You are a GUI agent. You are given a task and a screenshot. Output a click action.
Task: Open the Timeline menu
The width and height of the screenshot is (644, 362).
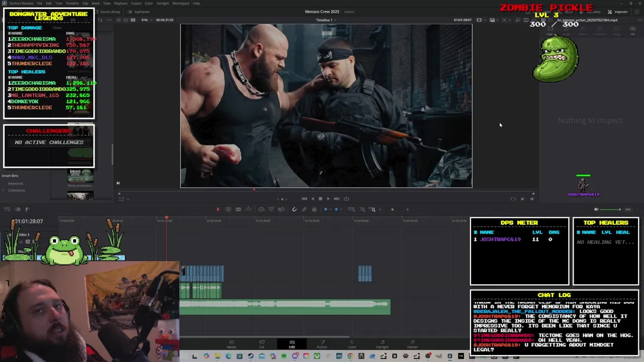point(72,4)
